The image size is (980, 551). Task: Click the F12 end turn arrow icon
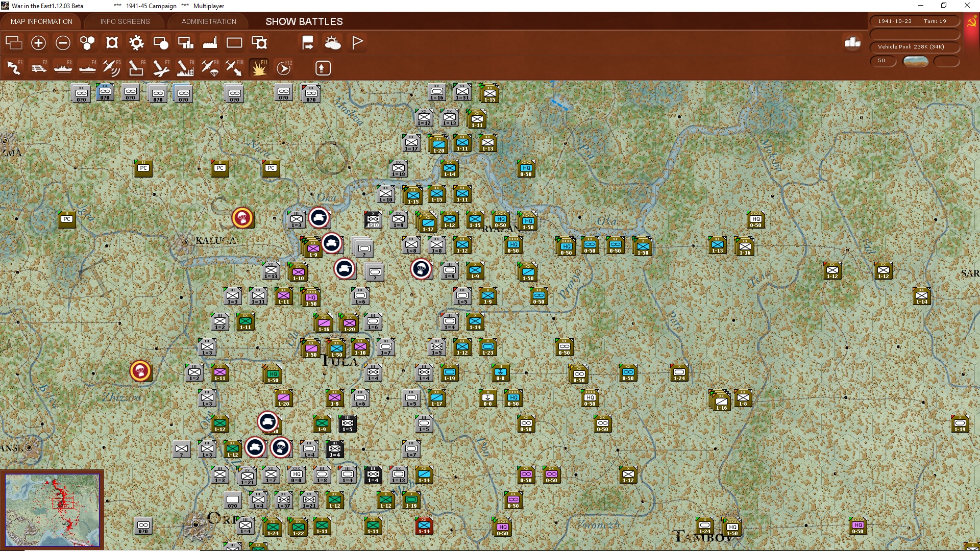pyautogui.click(x=284, y=68)
